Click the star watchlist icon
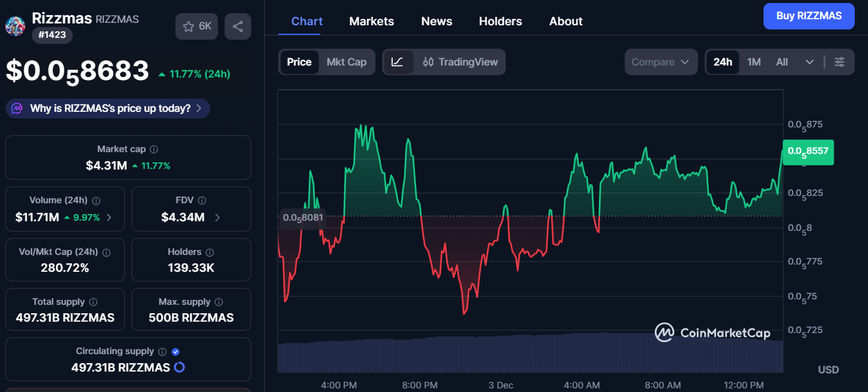Viewport: 868px width, 392px height. pyautogui.click(x=189, y=26)
